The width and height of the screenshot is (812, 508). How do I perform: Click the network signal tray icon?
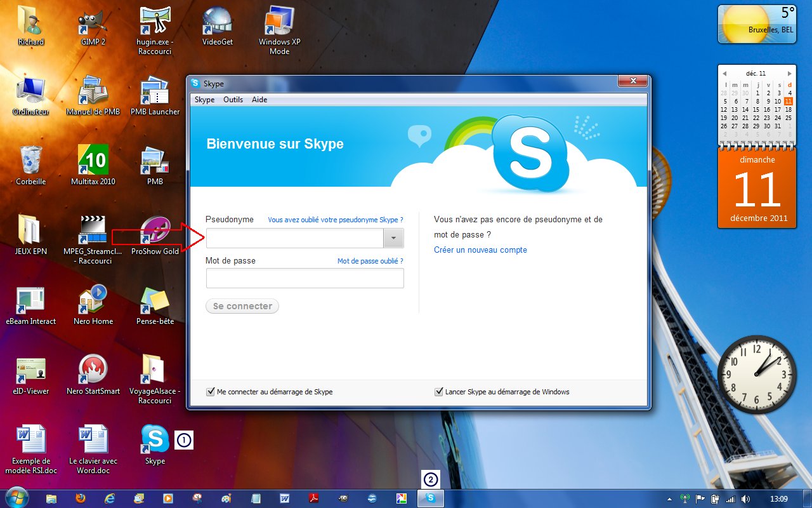tap(730, 499)
